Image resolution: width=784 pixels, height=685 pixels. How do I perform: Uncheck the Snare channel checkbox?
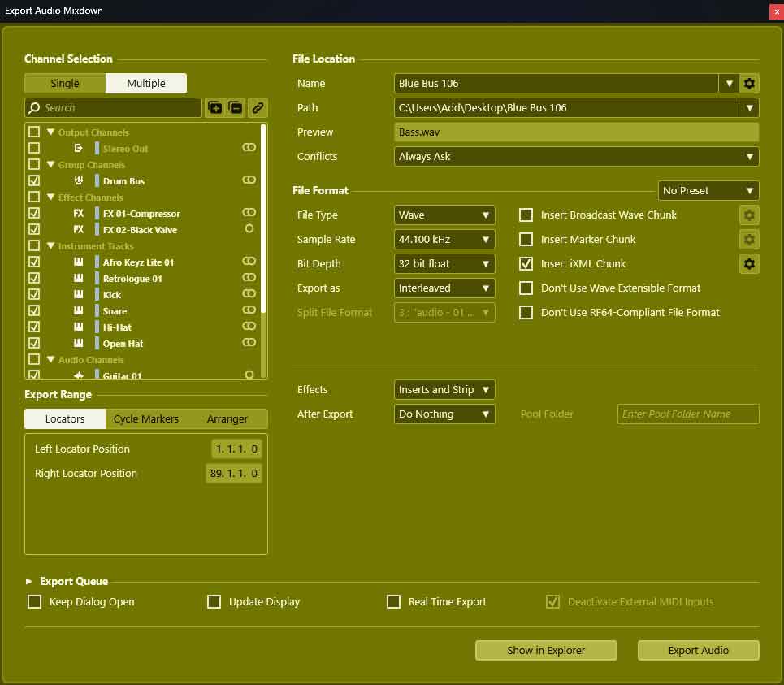[34, 310]
